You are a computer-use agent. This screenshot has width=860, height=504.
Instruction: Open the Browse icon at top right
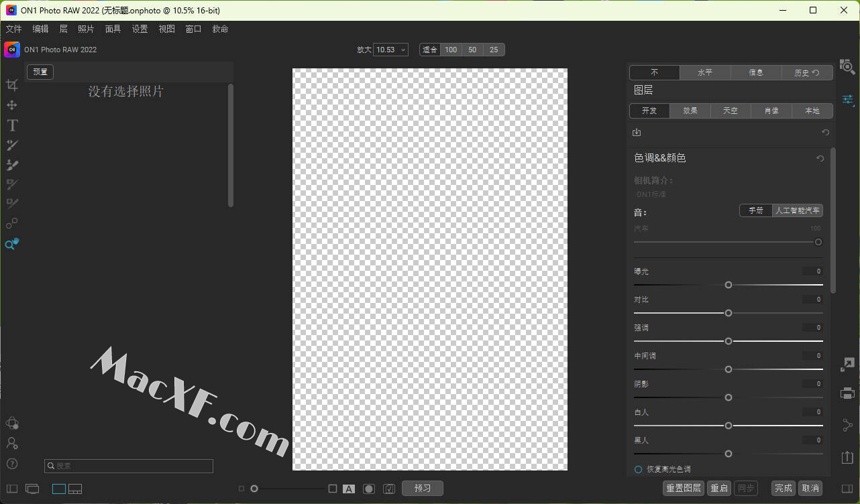tap(847, 66)
